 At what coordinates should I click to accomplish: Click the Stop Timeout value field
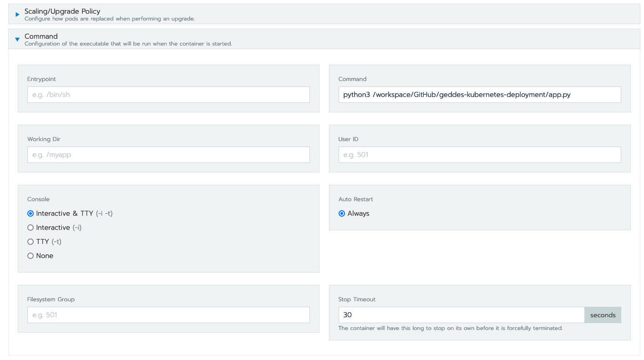[x=461, y=315]
